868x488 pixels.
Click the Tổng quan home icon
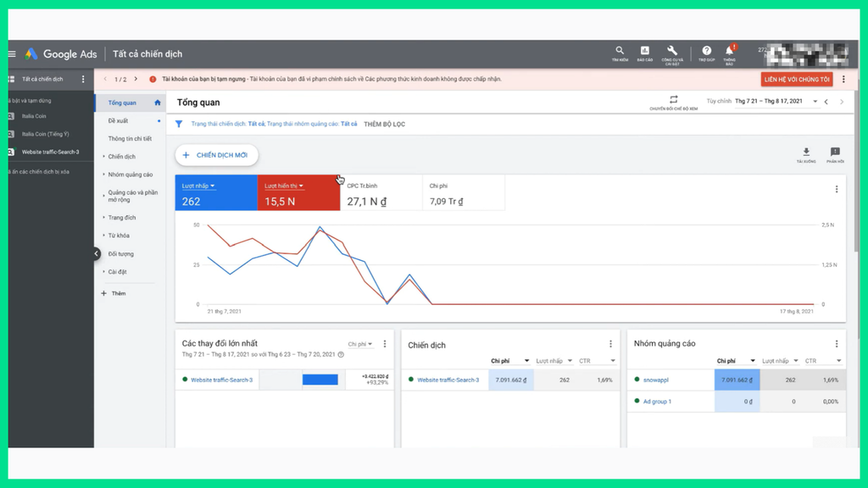click(x=157, y=103)
